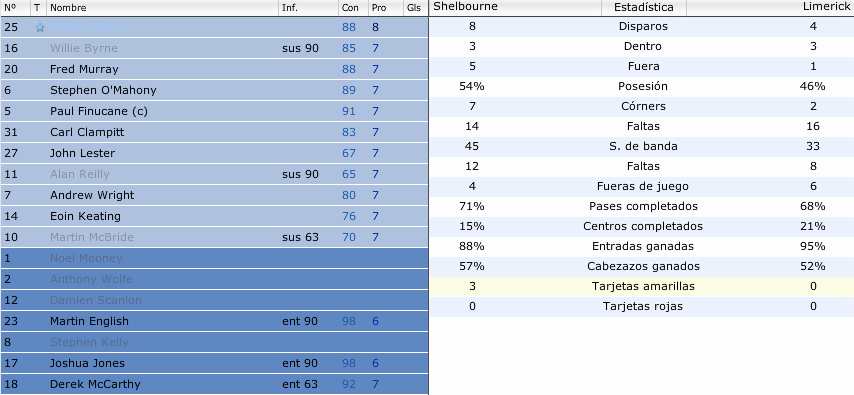Select substitute Derek McCarthy

click(x=214, y=384)
